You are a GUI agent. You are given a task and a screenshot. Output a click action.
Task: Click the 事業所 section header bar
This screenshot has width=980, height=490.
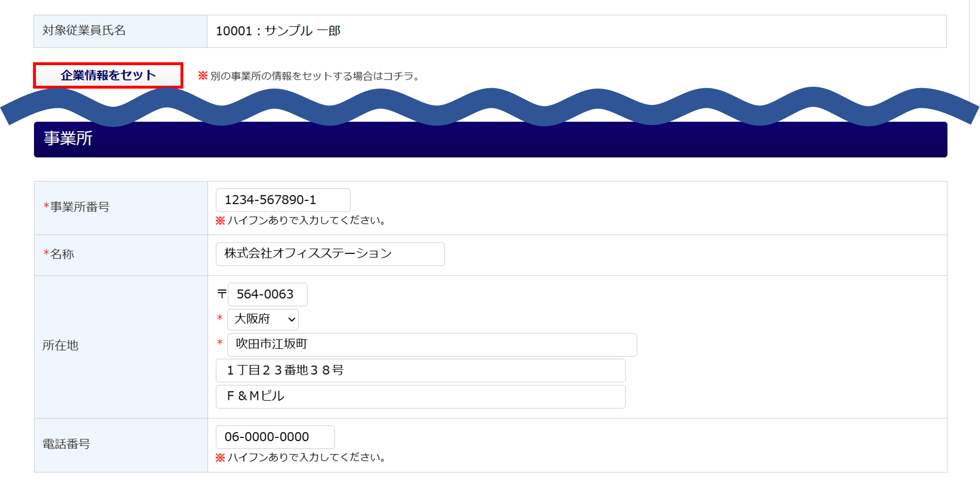tap(490, 139)
